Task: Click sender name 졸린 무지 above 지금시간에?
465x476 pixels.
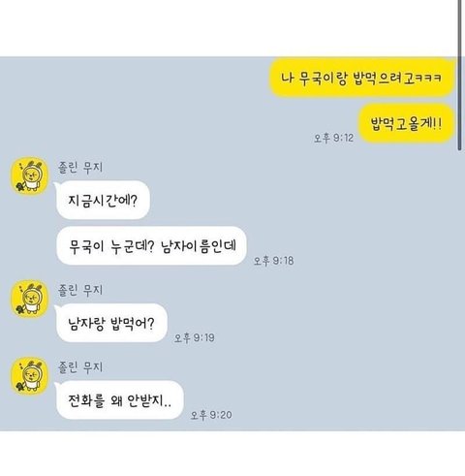Action: point(80,167)
